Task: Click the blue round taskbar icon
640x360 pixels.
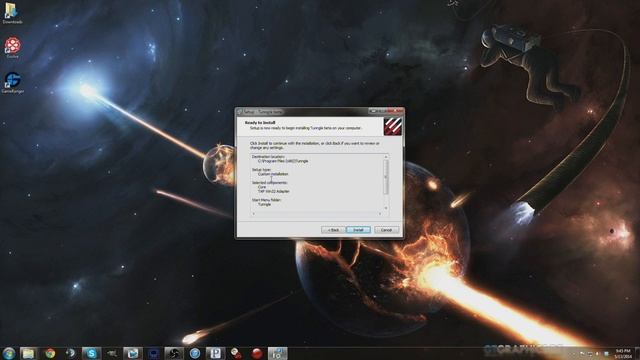Action: (195, 353)
